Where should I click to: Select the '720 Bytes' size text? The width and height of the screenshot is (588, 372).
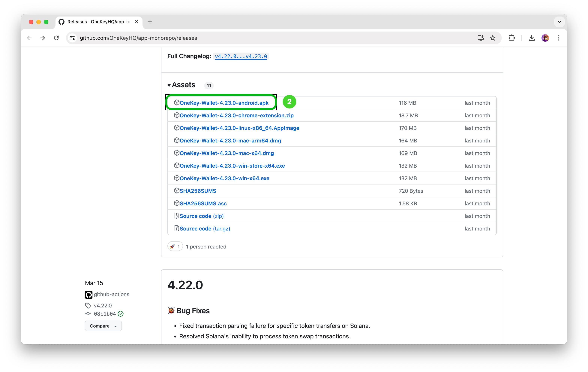pos(411,191)
